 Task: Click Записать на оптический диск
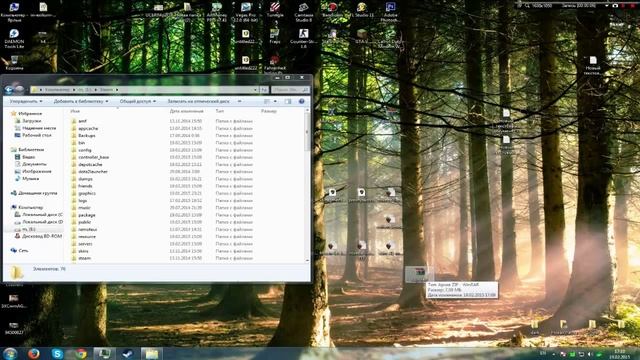pyautogui.click(x=198, y=101)
